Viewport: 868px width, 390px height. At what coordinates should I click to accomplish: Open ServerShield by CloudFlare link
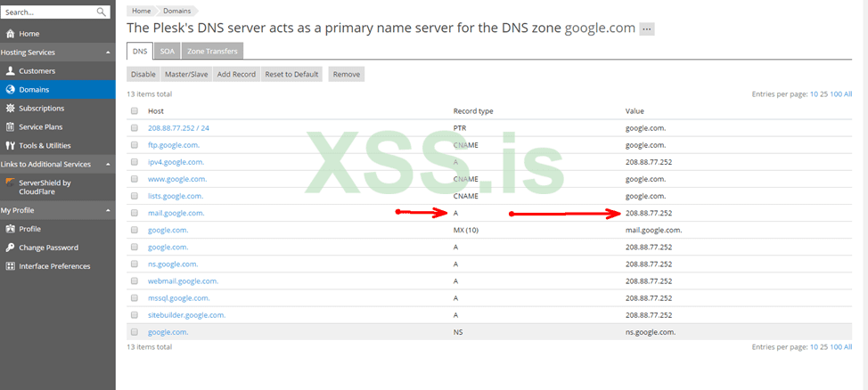click(x=45, y=187)
